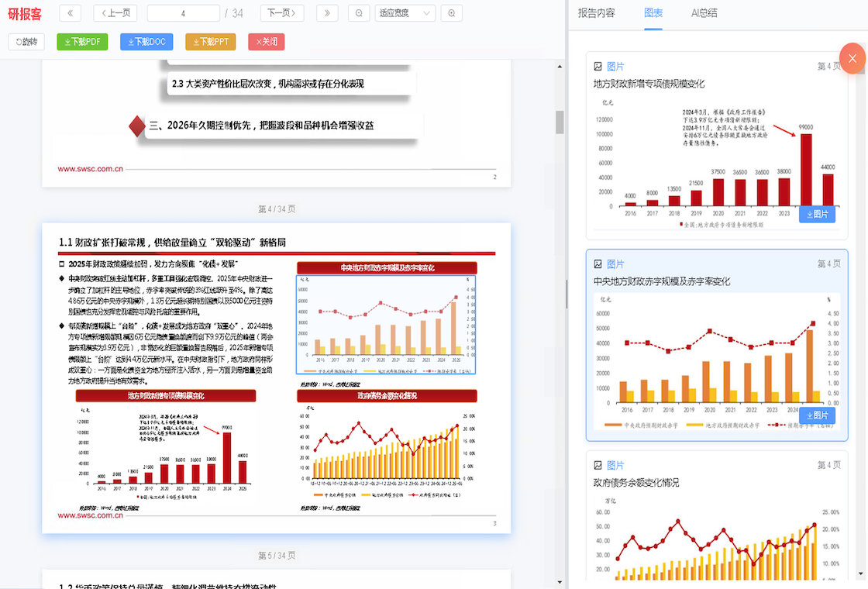Image resolution: width=868 pixels, height=589 pixels.
Task: Click the zoom in magnifier icon
Action: pyautogui.click(x=451, y=13)
